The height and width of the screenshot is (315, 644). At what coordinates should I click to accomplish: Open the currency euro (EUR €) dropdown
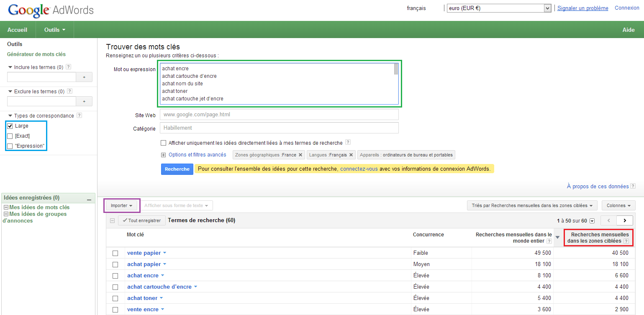[x=499, y=8]
